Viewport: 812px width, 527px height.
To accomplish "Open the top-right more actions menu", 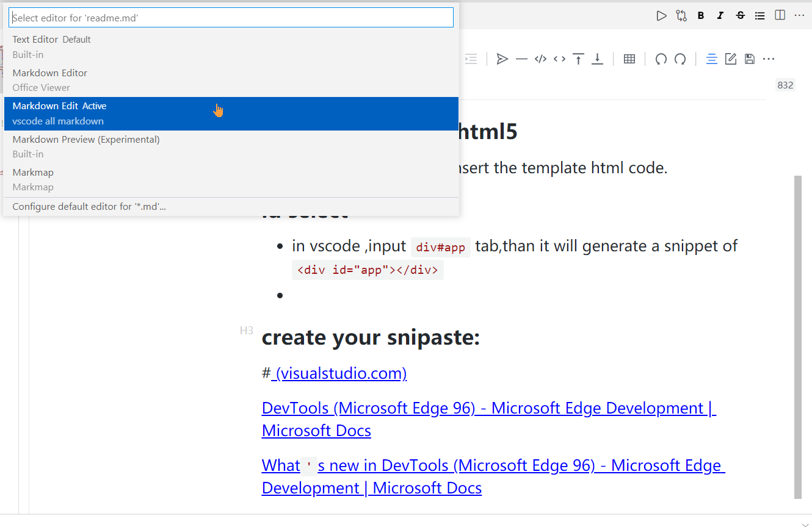I will pos(799,15).
